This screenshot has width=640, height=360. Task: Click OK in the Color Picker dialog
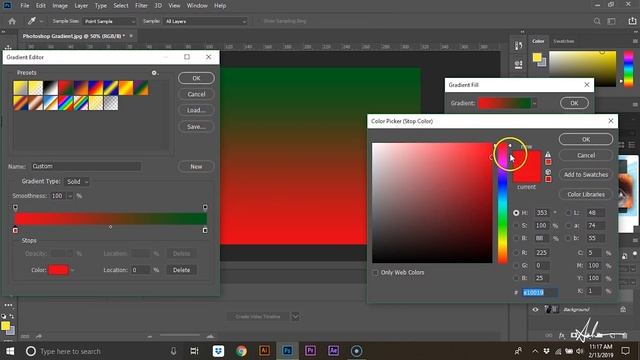pos(586,139)
